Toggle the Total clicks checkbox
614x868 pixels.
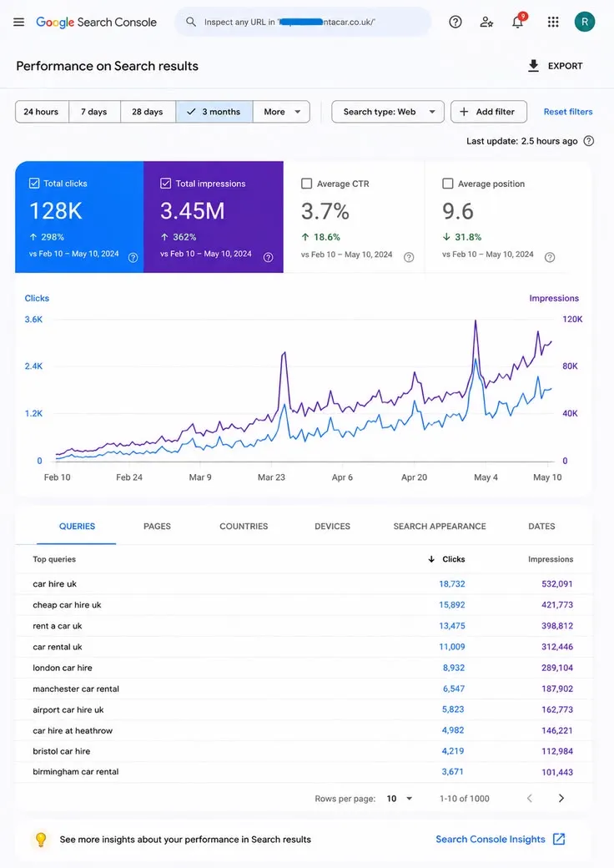[34, 184]
